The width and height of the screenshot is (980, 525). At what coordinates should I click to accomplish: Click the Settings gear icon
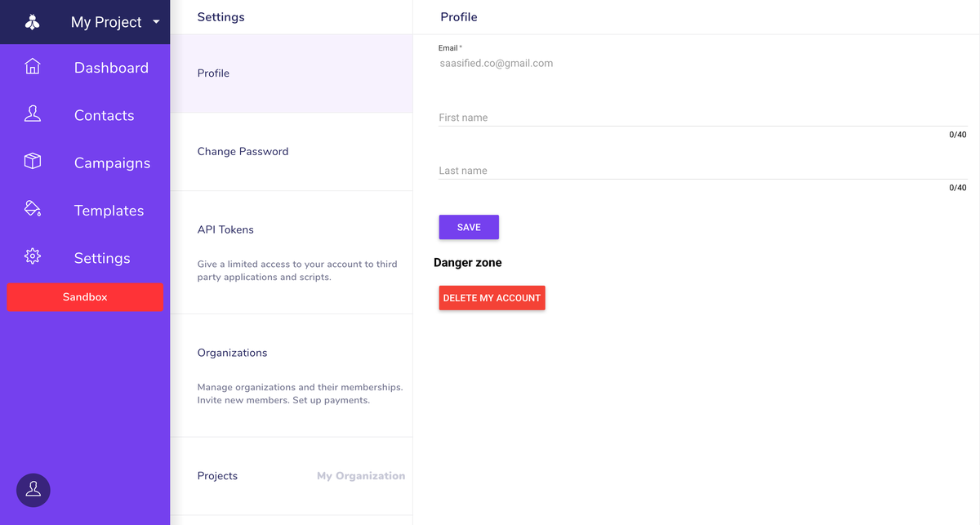click(x=33, y=256)
